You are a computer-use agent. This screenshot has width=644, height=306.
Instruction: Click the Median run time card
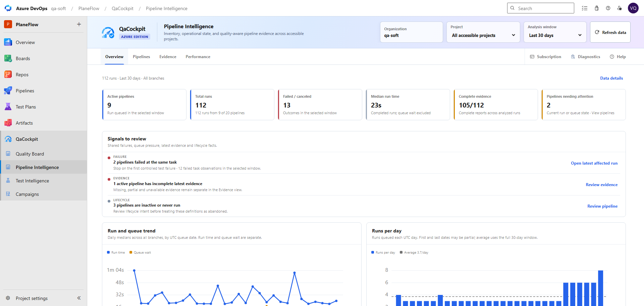(x=408, y=104)
